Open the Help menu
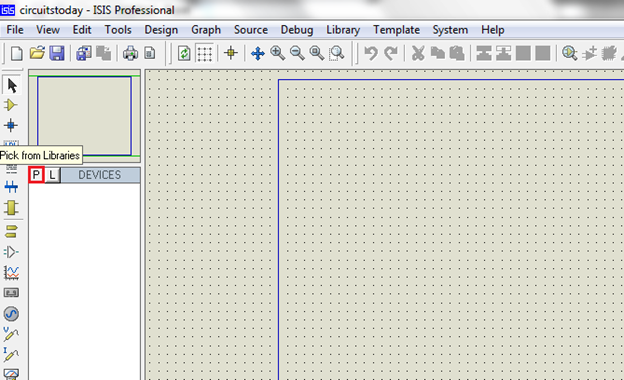The height and width of the screenshot is (380, 624). pos(493,30)
